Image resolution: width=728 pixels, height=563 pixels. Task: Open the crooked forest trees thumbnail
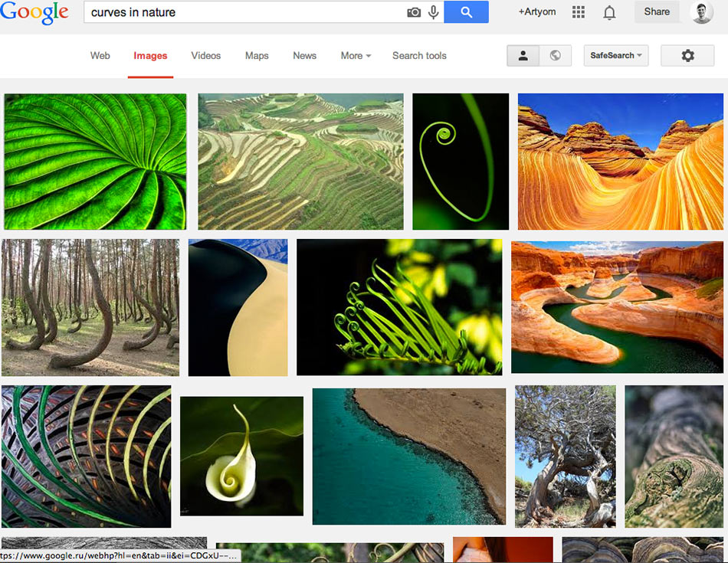click(90, 307)
